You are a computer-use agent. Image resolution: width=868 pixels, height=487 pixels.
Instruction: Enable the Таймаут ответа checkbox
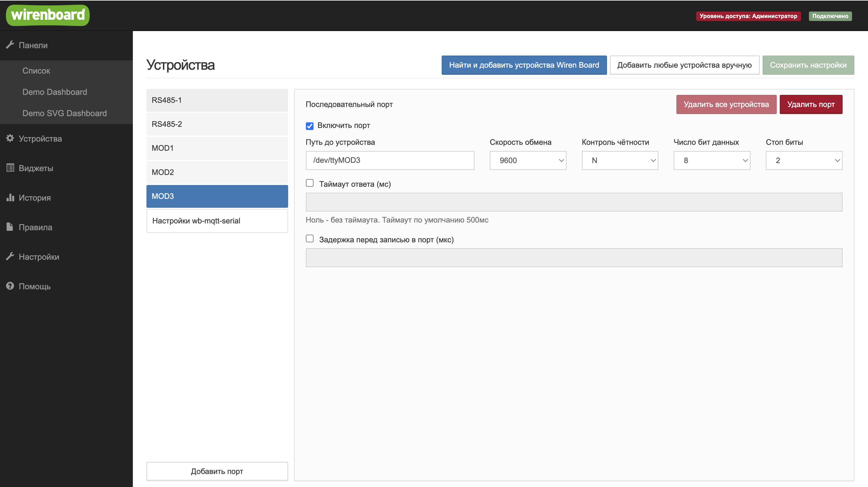click(309, 183)
